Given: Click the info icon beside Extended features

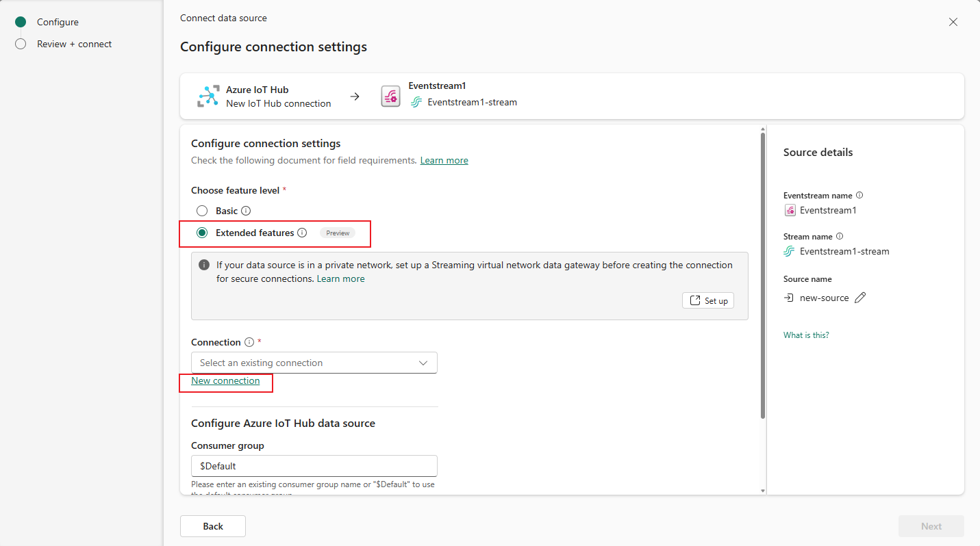Looking at the screenshot, I should [302, 233].
